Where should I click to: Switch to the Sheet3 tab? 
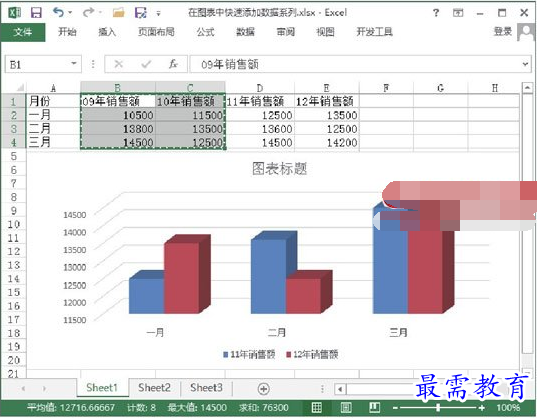(x=206, y=388)
